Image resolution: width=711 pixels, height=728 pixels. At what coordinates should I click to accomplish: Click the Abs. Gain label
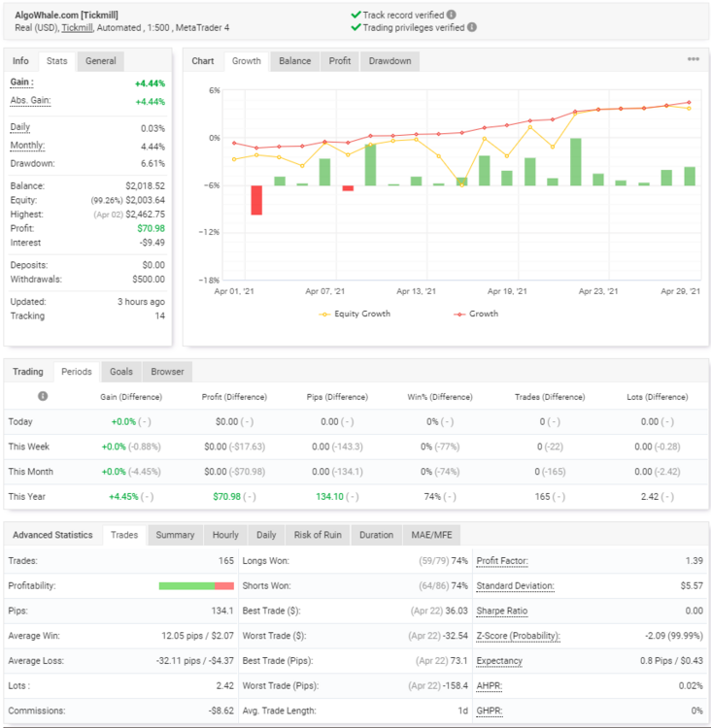pyautogui.click(x=31, y=101)
